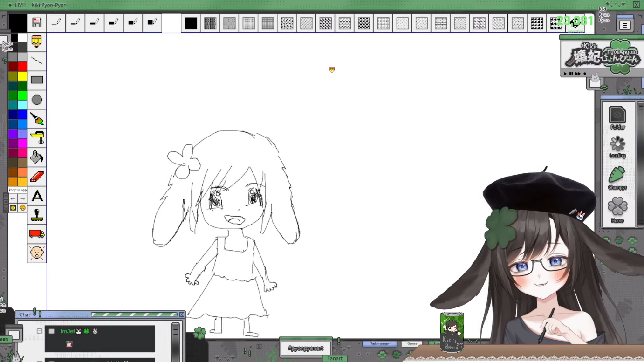644x362 pixels.
Task: Click the Undo Guy face icon
Action: (37, 253)
